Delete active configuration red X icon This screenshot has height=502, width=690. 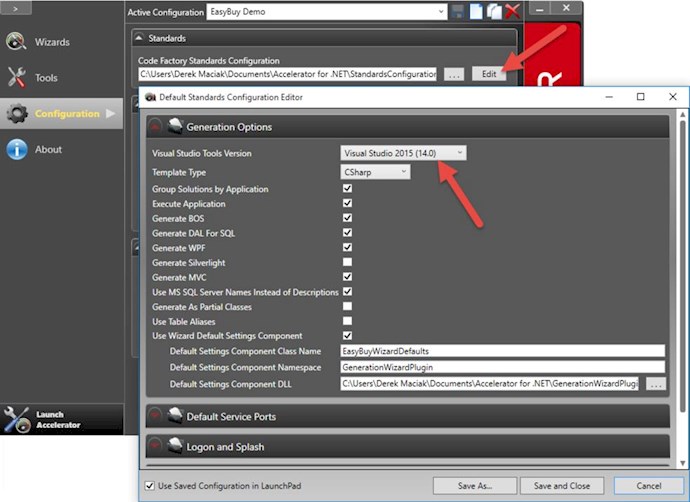click(x=513, y=11)
